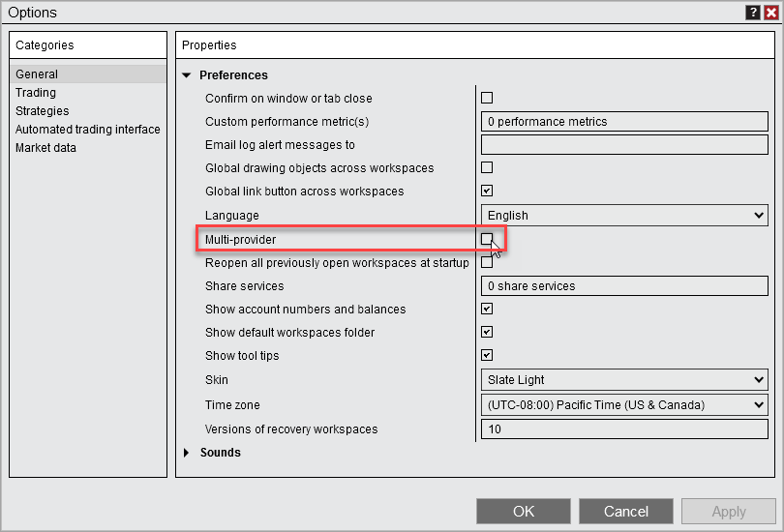784x532 pixels.
Task: Select the Market data category
Action: 45,148
